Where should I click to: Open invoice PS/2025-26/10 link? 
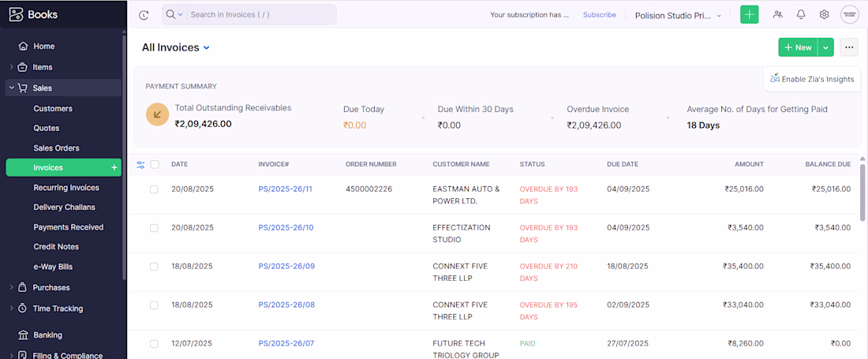pyautogui.click(x=286, y=228)
